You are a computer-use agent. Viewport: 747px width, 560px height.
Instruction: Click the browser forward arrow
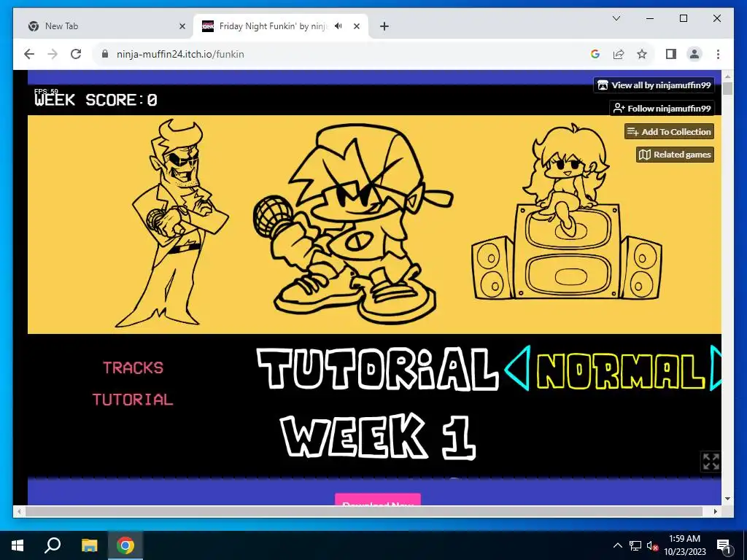53,54
